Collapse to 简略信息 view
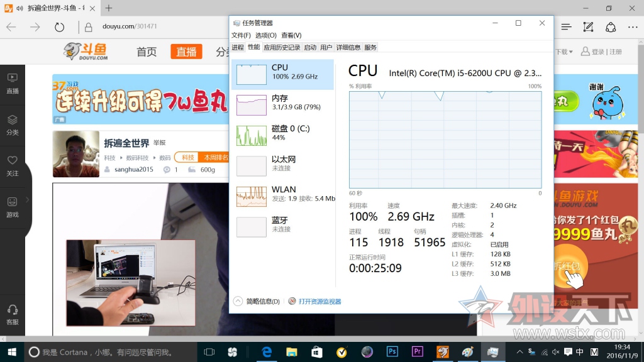Image resolution: width=644 pixels, height=362 pixels. click(257, 301)
